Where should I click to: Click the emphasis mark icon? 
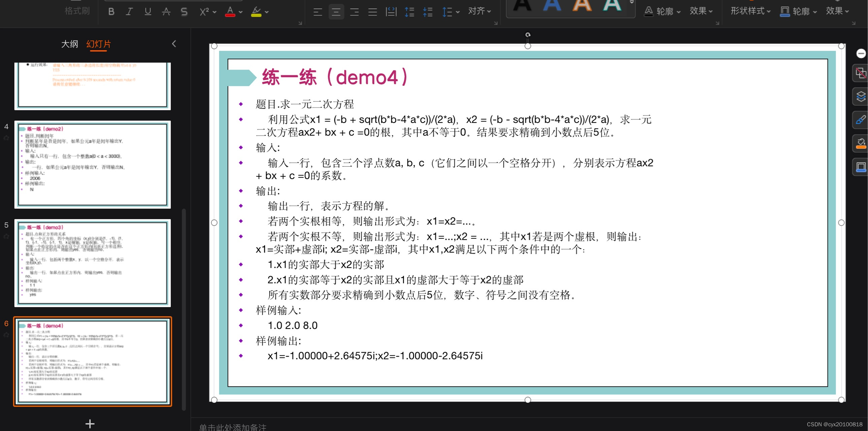pos(166,12)
